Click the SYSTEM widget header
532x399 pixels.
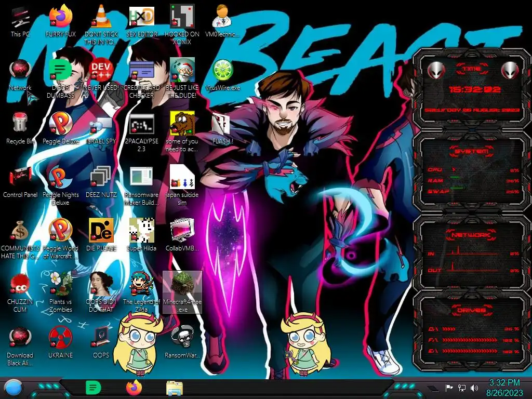point(472,151)
